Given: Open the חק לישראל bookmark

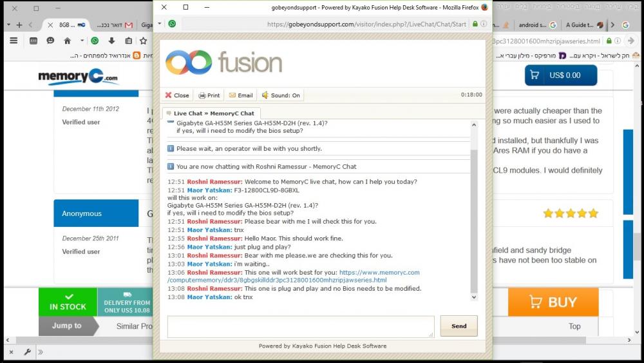Looking at the screenshot, I should tap(604, 55).
